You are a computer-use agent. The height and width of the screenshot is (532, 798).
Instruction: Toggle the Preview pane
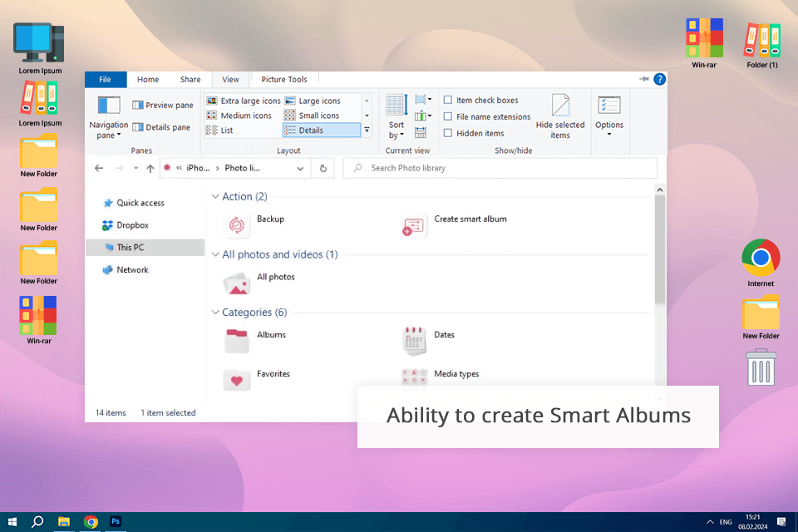point(163,105)
